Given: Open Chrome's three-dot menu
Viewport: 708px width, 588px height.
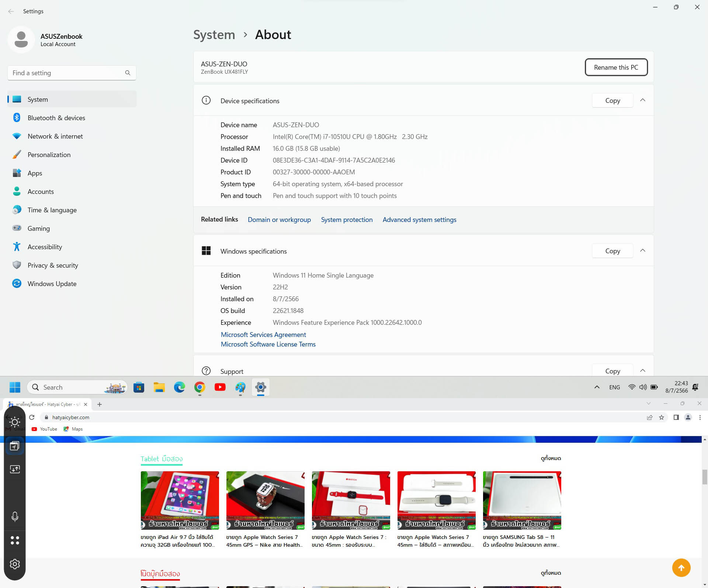Looking at the screenshot, I should (x=700, y=417).
